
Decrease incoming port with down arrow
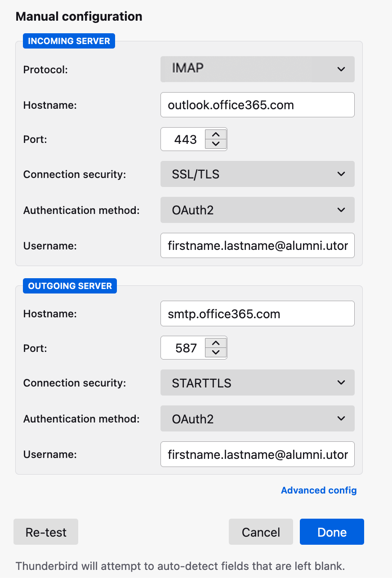point(216,144)
